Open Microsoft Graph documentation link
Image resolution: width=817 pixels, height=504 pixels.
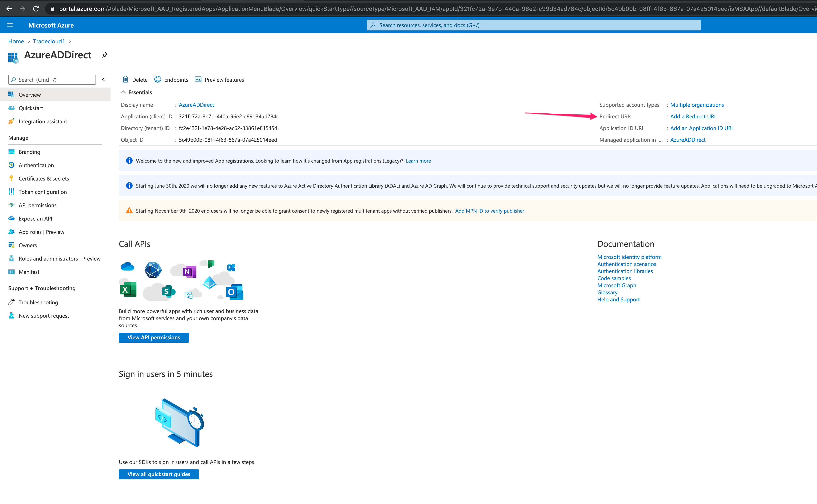point(617,285)
